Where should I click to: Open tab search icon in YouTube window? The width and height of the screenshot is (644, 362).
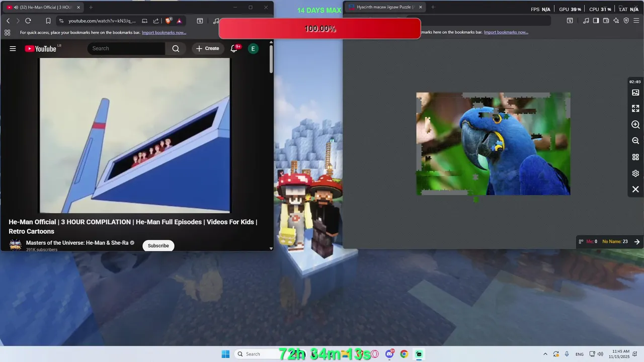pyautogui.click(x=200, y=21)
